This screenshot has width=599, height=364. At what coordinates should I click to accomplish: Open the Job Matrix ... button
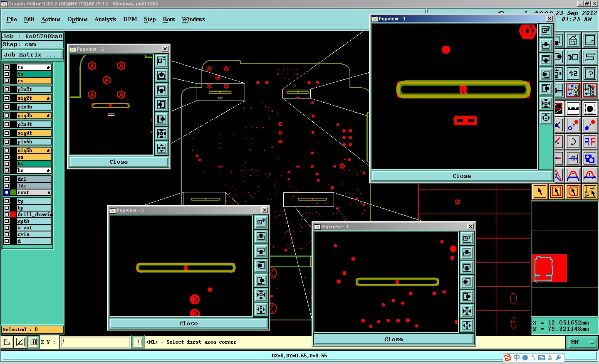[32, 54]
